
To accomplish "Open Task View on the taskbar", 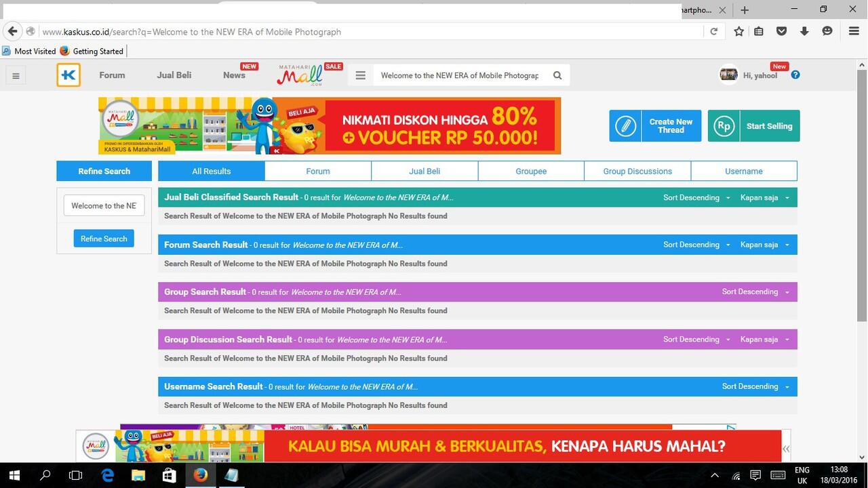I will pyautogui.click(x=76, y=475).
